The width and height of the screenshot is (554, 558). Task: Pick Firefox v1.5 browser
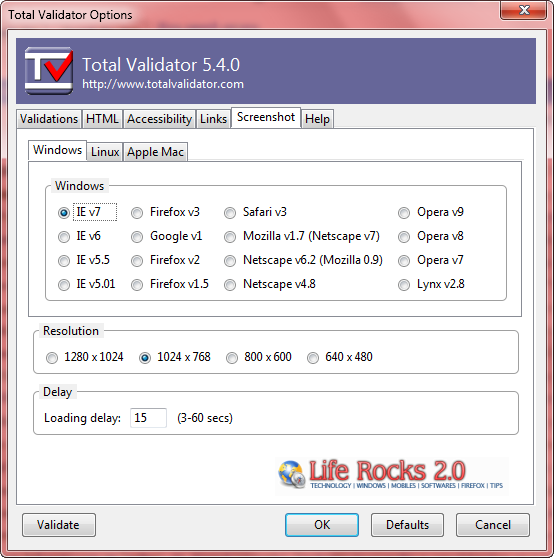[x=137, y=285]
